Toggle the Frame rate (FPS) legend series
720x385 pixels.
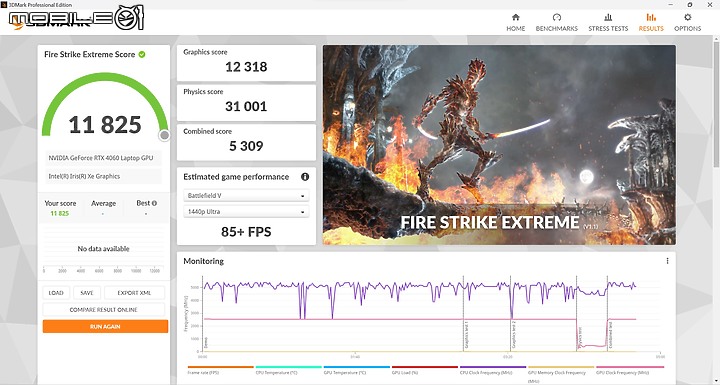(x=220, y=370)
